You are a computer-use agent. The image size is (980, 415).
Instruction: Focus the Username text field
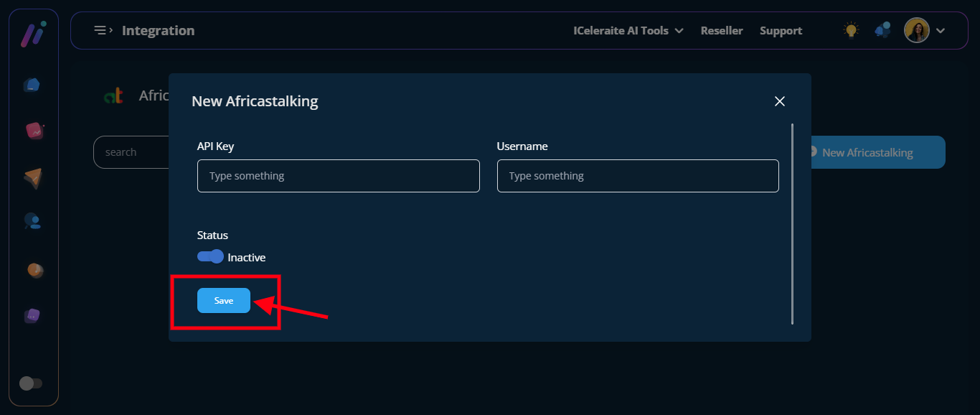coord(637,176)
